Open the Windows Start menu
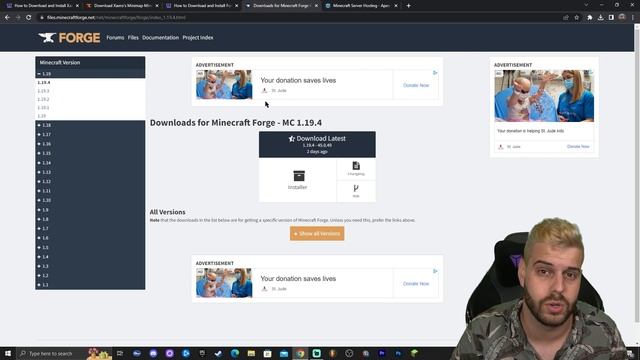The image size is (640, 360). coord(8,353)
